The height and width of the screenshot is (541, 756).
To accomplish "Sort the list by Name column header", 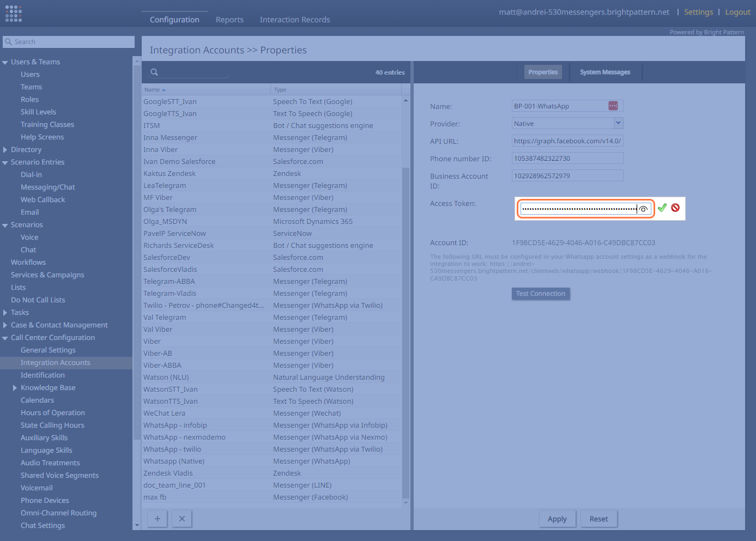I will [152, 90].
